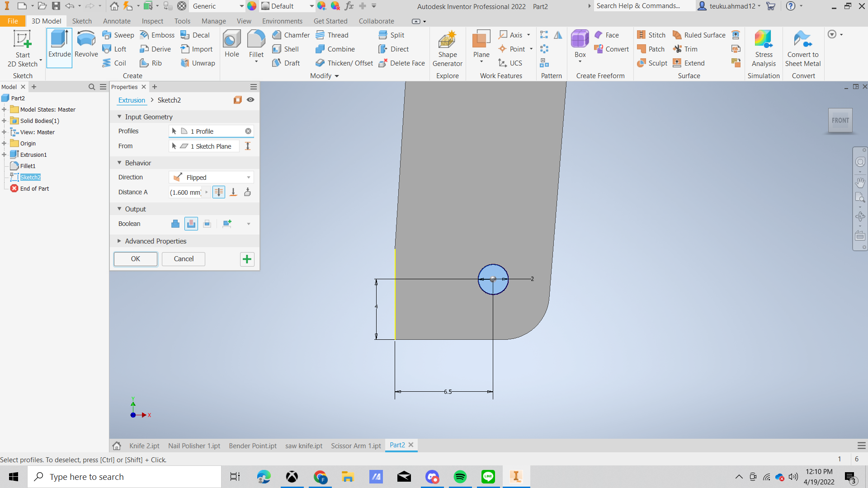Viewport: 868px width, 488px height.
Task: Select the Cut boolean option
Action: click(191, 224)
